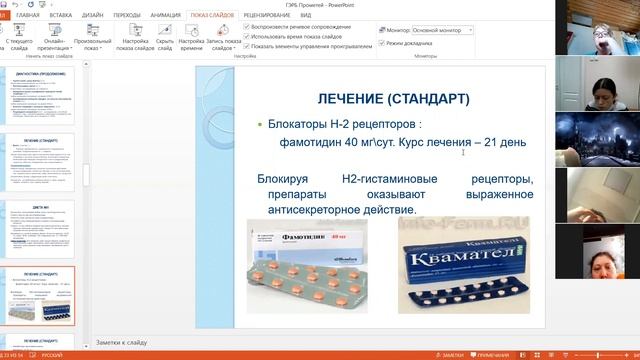Select the Фамотидин tablets picture

[307, 266]
